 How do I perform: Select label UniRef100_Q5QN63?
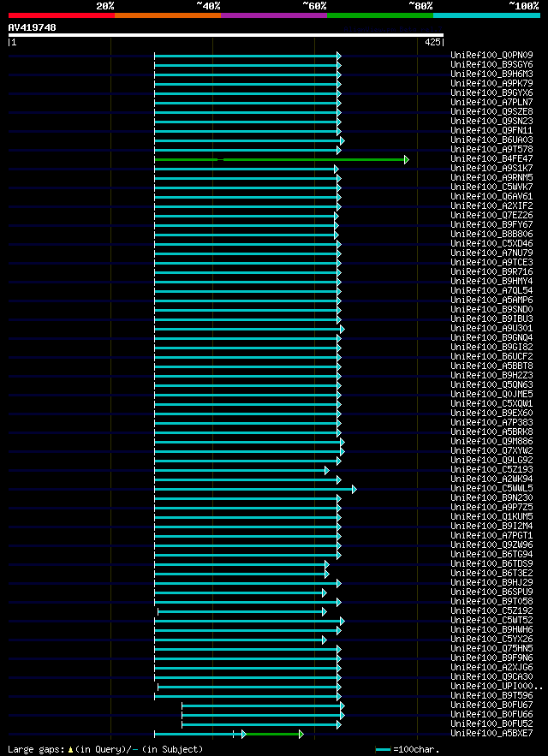coord(492,385)
